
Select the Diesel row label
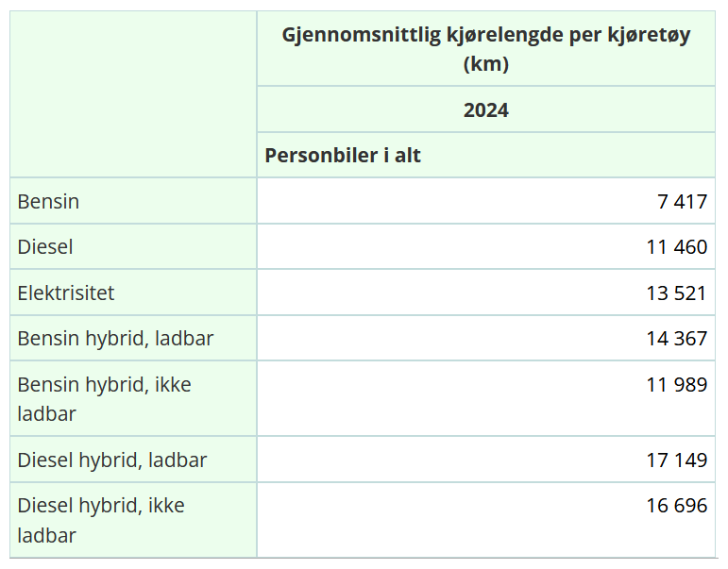point(45,247)
